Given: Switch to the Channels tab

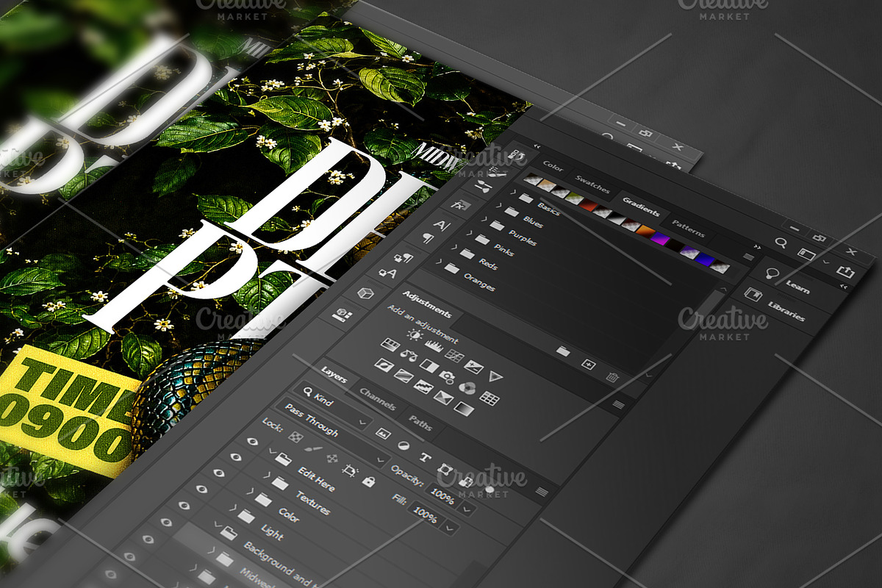Looking at the screenshot, I should [378, 400].
